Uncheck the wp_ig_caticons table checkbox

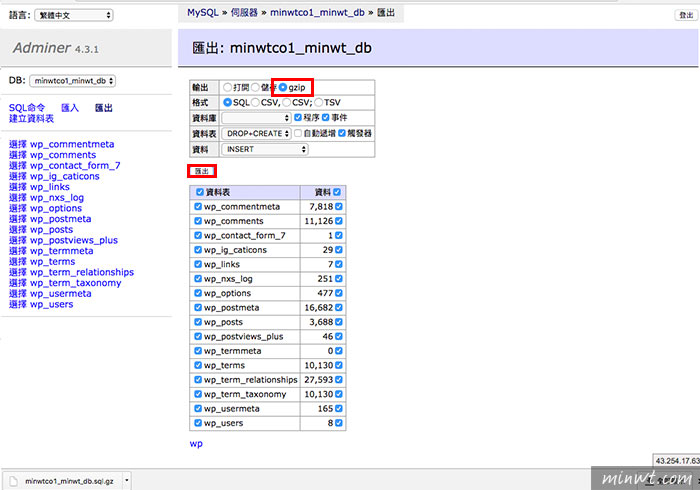(x=198, y=250)
